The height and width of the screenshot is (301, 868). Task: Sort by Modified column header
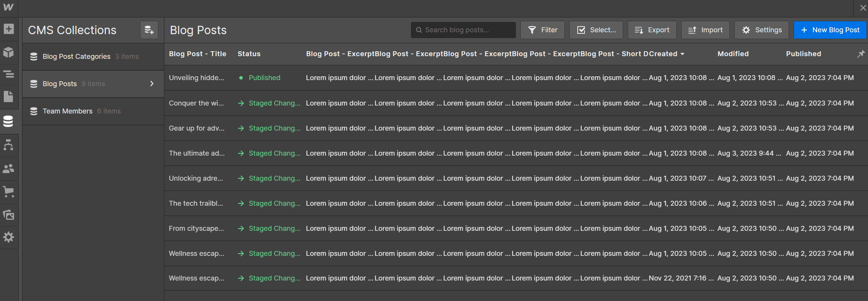click(x=733, y=54)
